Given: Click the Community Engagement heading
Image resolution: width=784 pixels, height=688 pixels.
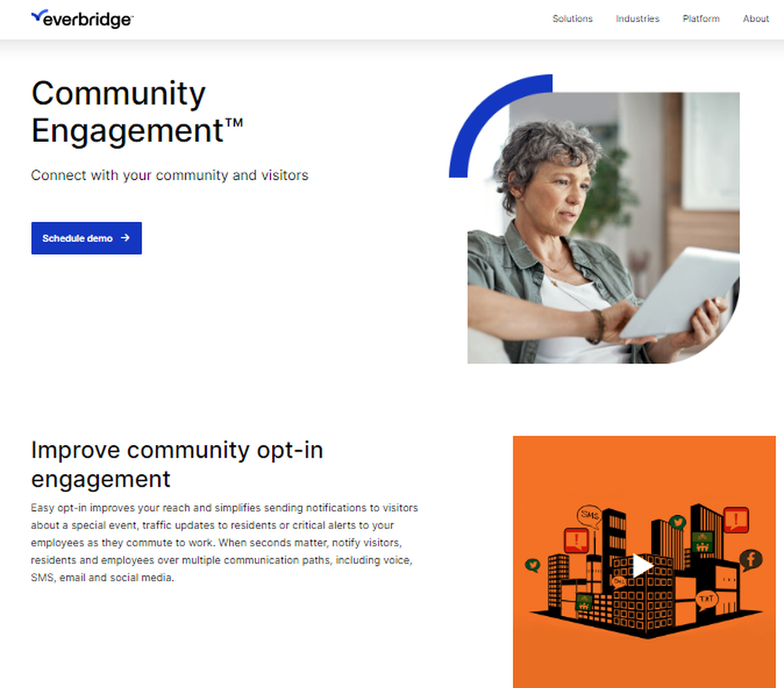Looking at the screenshot, I should 137,112.
